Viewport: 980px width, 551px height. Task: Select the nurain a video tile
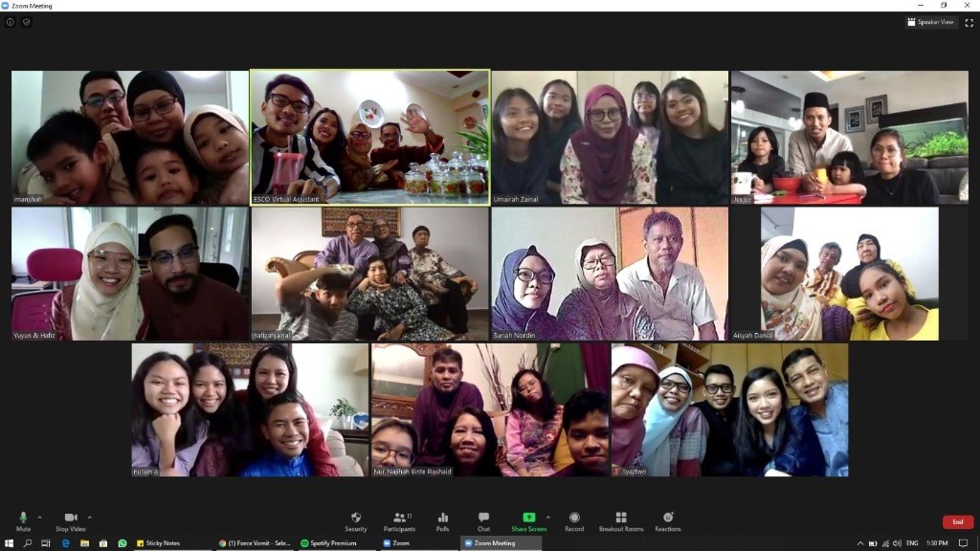coord(250,409)
